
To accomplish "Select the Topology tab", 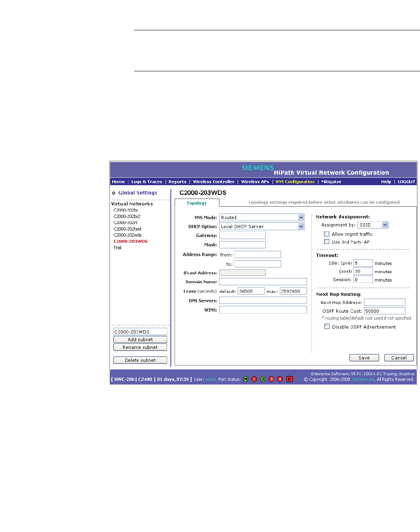I will tap(197, 203).
